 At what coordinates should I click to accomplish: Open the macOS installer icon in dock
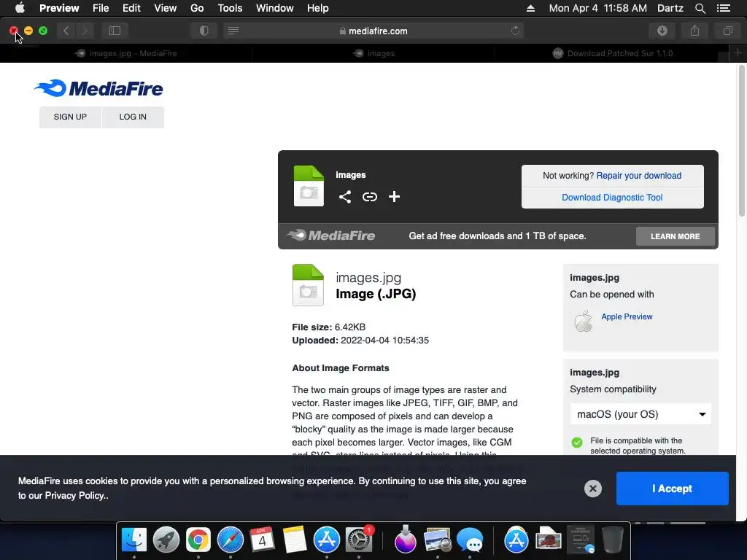pos(406,540)
